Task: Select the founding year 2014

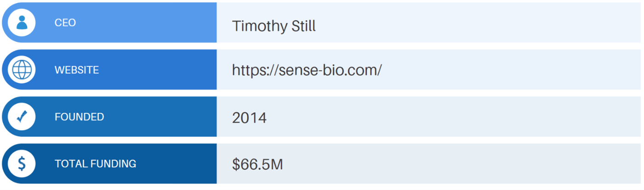Action: pos(249,118)
